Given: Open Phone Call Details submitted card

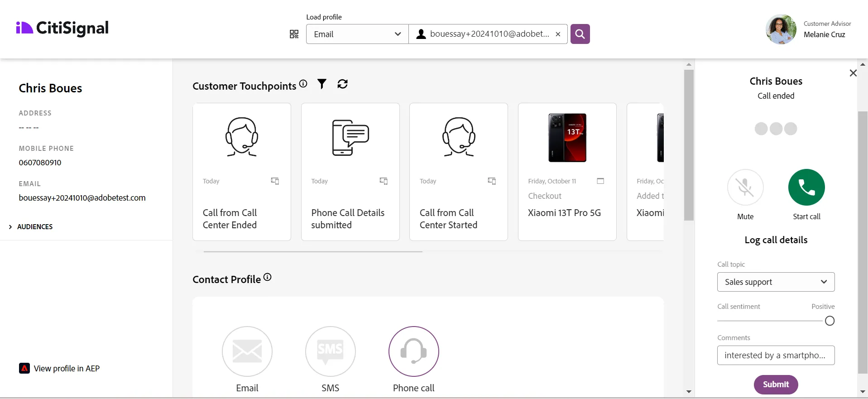Looking at the screenshot, I should [x=350, y=172].
